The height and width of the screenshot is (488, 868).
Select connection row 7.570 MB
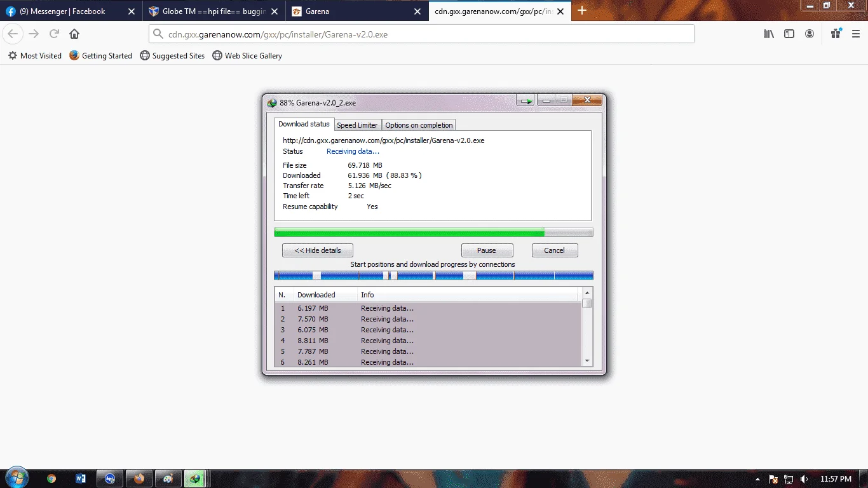click(x=428, y=319)
